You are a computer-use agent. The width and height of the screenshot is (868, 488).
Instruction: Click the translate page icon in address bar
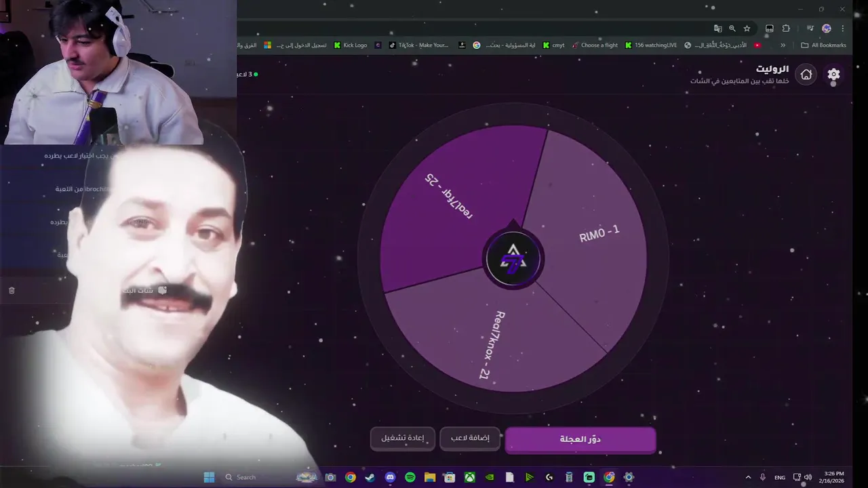coord(717,28)
